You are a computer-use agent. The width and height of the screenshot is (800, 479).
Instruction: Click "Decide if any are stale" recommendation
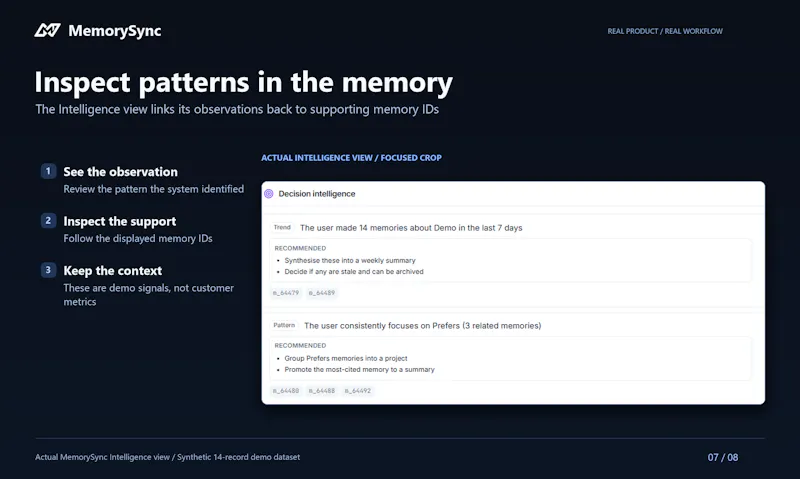point(354,271)
